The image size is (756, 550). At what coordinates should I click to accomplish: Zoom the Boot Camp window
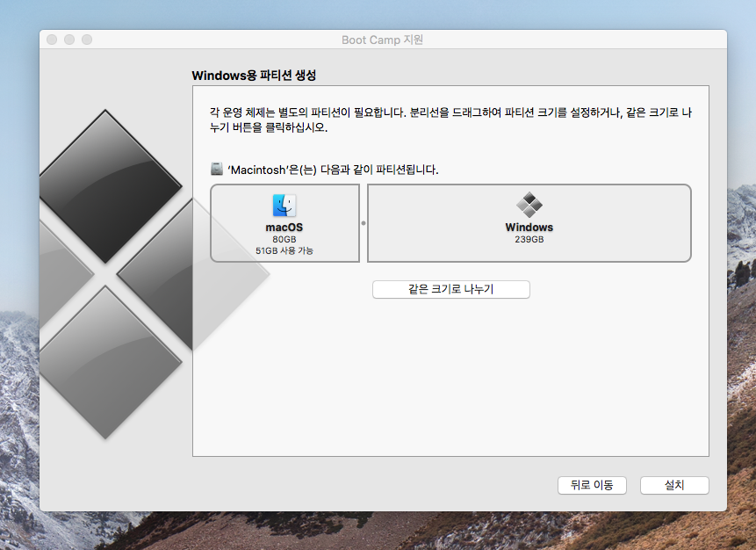pyautogui.click(x=87, y=40)
